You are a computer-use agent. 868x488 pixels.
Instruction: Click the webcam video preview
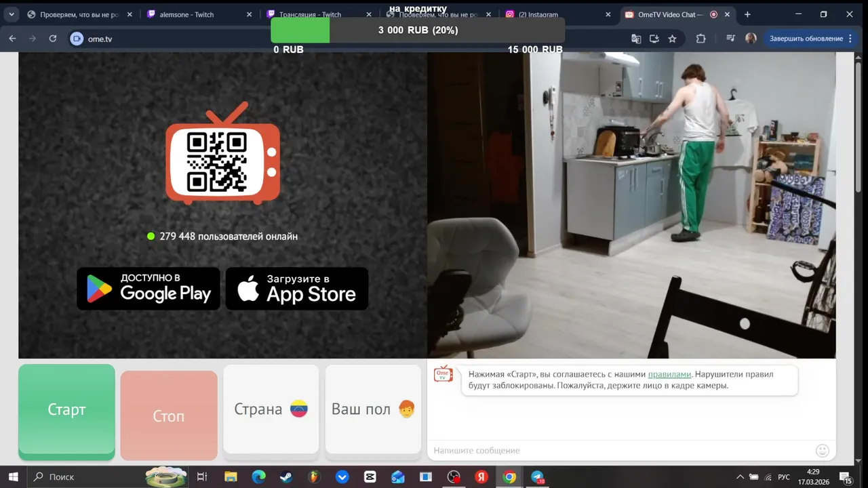click(631, 205)
